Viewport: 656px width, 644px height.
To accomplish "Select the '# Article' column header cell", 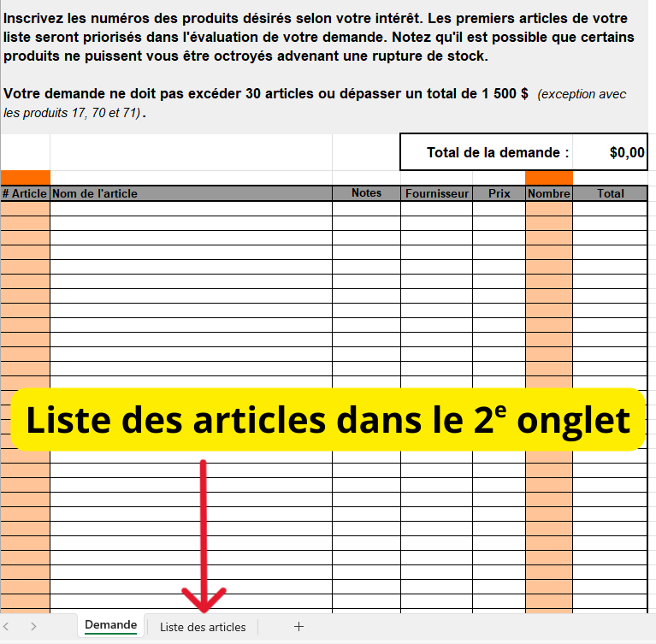I will tap(25, 193).
